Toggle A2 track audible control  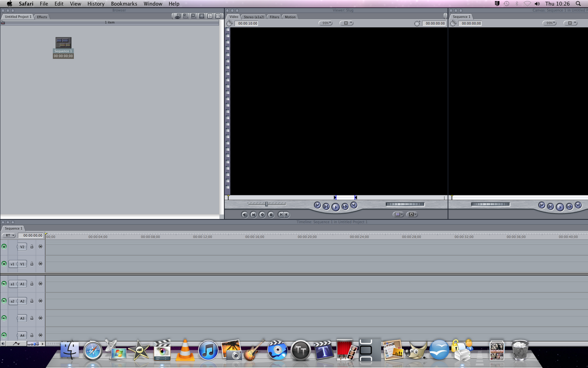[x=4, y=301]
